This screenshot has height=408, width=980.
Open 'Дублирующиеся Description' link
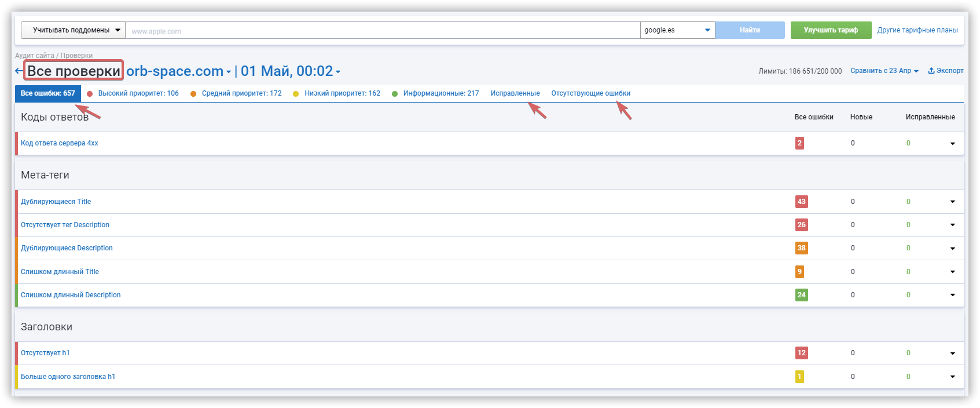tap(67, 248)
